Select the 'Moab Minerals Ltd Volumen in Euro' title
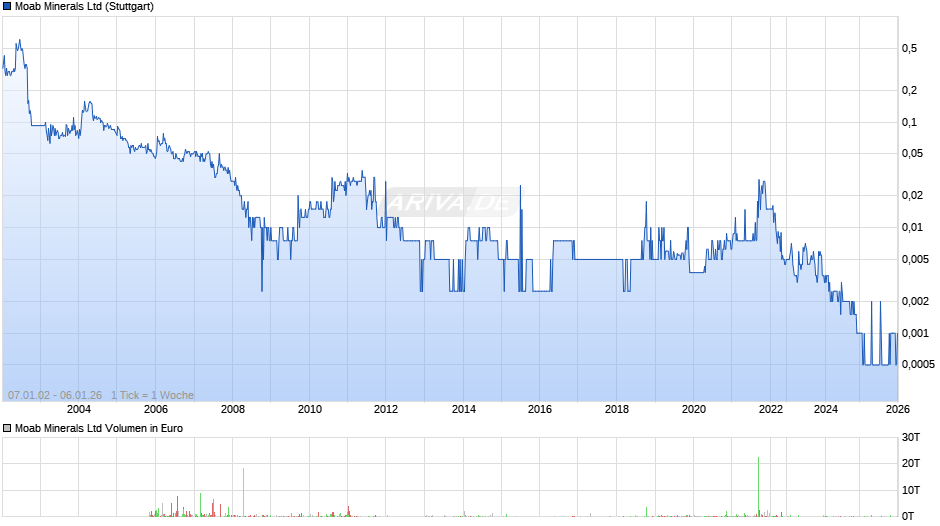Viewport: 940px width, 526px height. pyautogui.click(x=99, y=428)
